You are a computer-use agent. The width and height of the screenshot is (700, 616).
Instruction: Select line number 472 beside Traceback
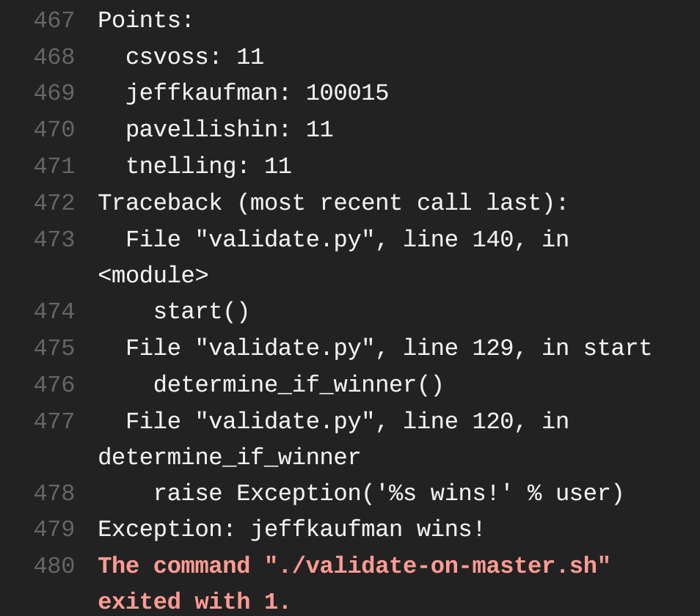click(54, 203)
